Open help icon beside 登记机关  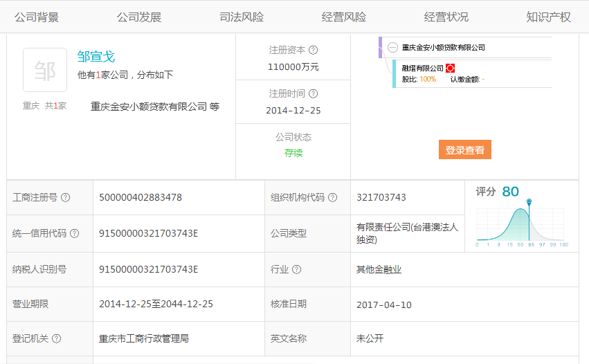[x=56, y=338]
